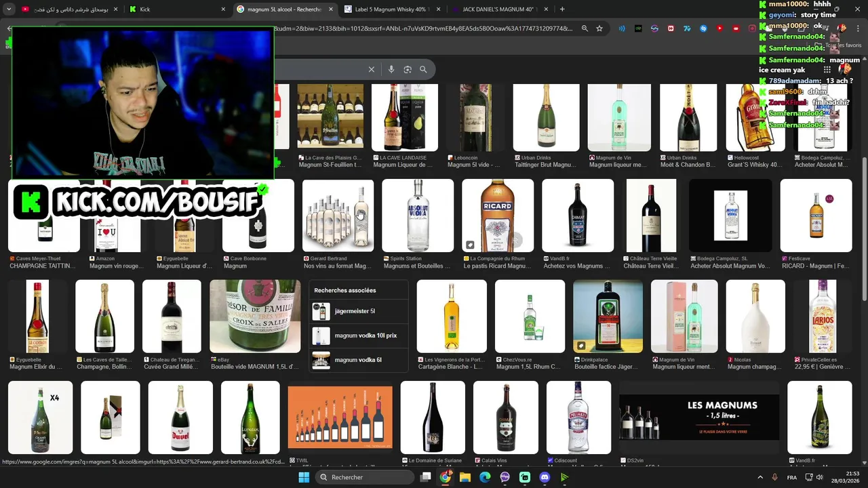868x488 pixels.
Task: Open Chrome from the taskbar
Action: 445,477
